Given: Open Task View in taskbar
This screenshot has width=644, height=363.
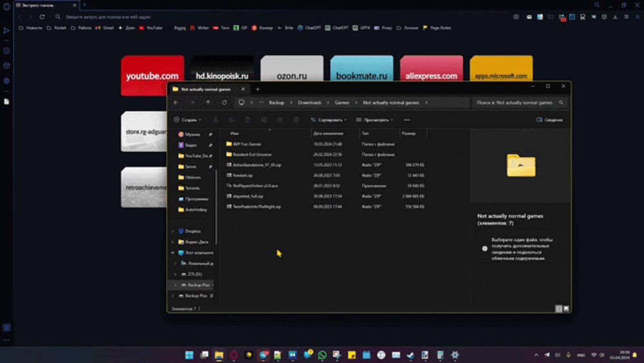Looking at the screenshot, I should (204, 355).
